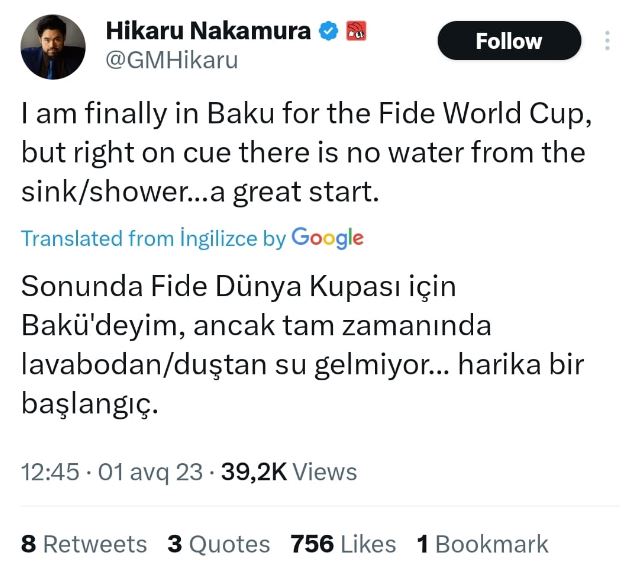
Task: Show the 8 Retweets list
Action: 84,544
